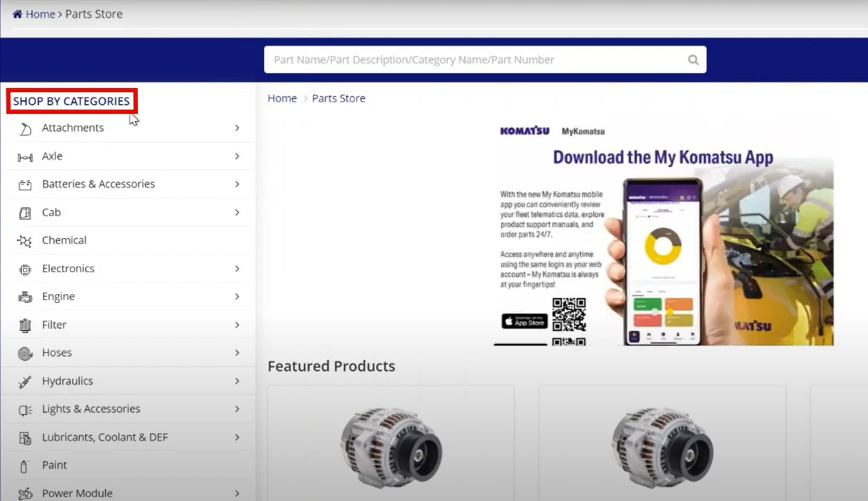The width and height of the screenshot is (868, 501).
Task: Click Parts Store in top breadcrumb
Action: (94, 14)
